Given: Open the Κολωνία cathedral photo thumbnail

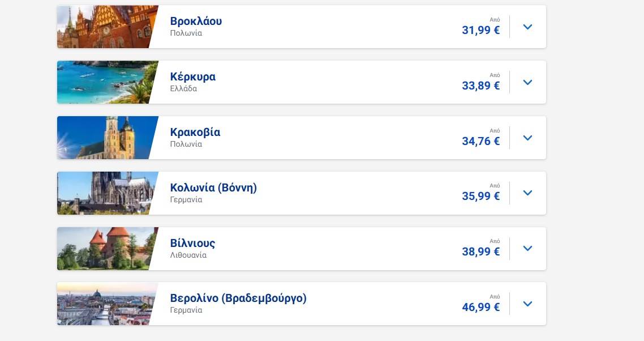Looking at the screenshot, I should click(x=105, y=193).
